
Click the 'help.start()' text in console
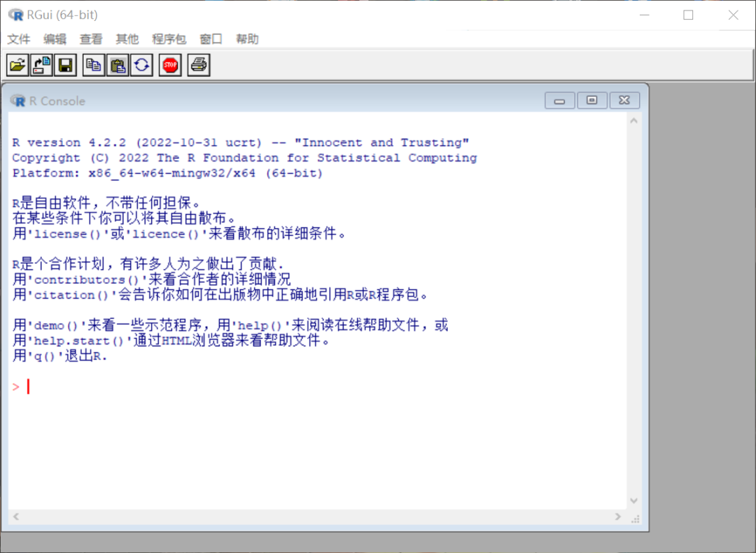(x=78, y=341)
